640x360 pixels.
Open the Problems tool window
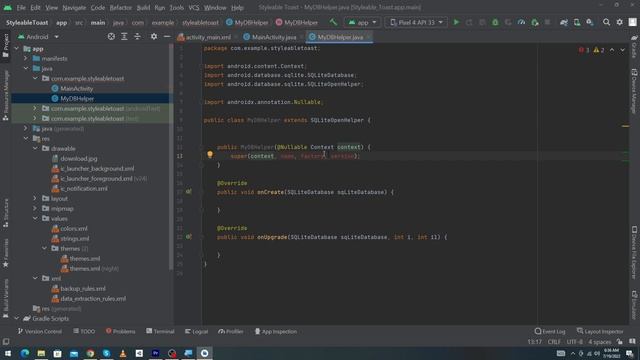120,331
